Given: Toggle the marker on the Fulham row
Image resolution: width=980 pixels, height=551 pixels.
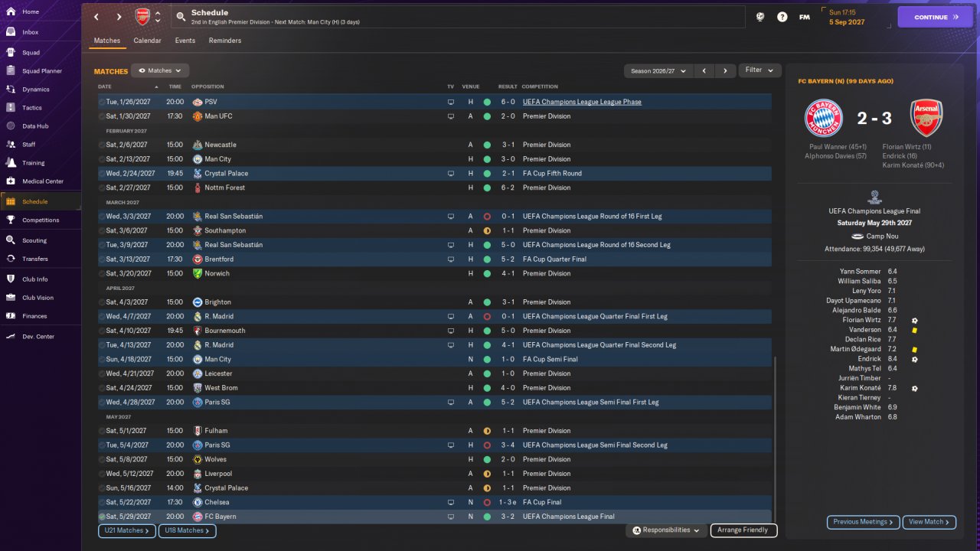Looking at the screenshot, I should (103, 431).
